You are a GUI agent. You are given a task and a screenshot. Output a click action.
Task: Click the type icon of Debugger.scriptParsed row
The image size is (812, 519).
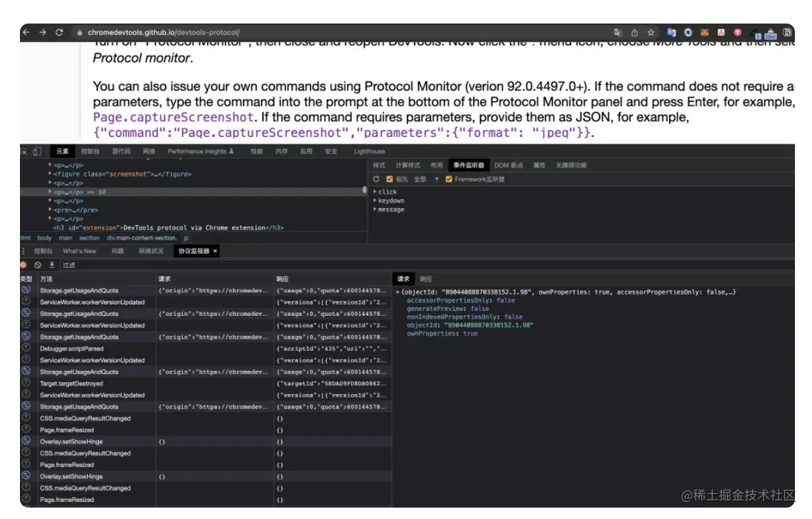coord(26,349)
